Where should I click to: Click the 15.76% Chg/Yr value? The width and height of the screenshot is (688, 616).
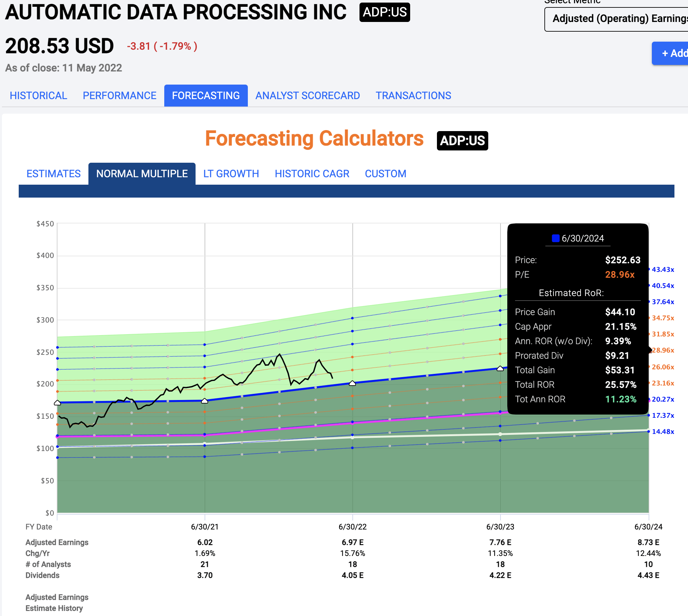click(x=352, y=553)
